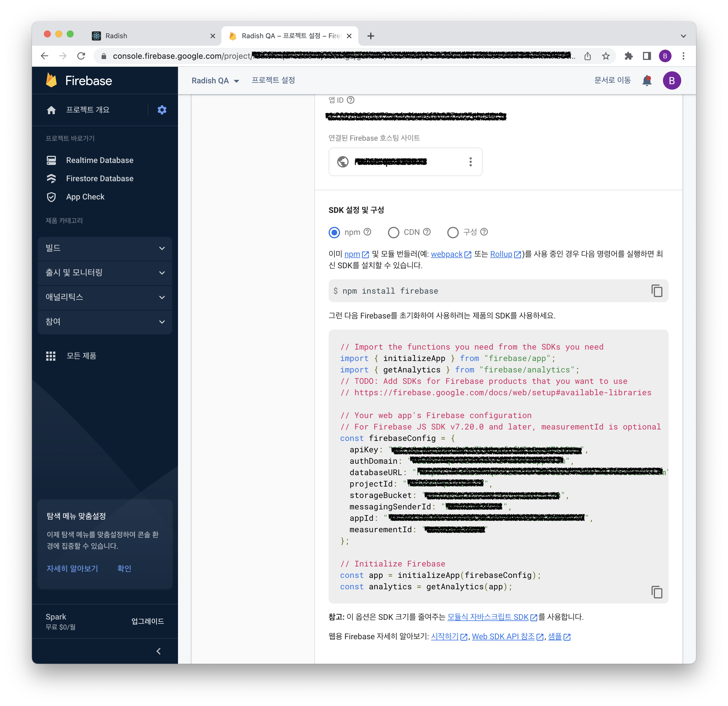Click the browser address bar
Viewport: 728px width, 706px height.
tap(334, 56)
